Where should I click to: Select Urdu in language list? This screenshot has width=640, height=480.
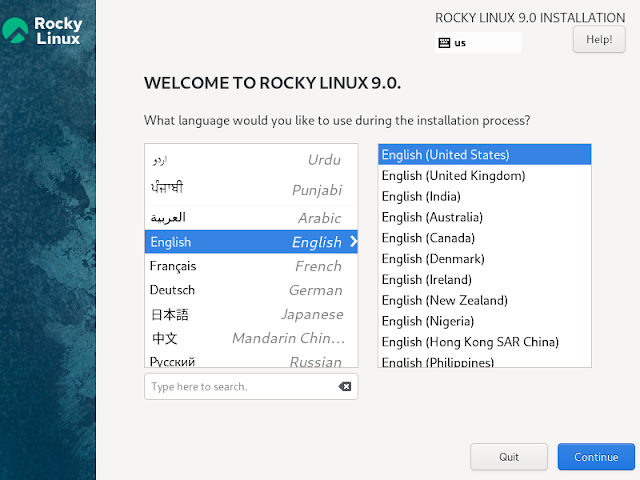[x=251, y=160]
